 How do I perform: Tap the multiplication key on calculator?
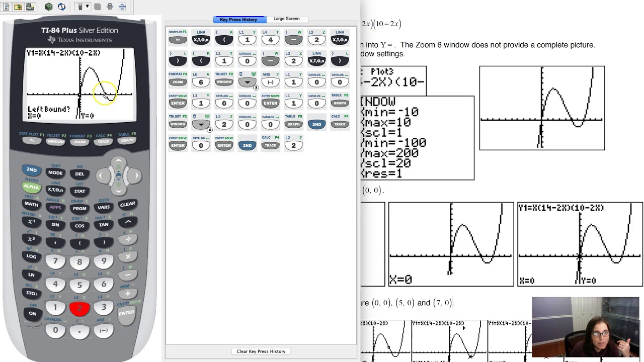tap(128, 257)
